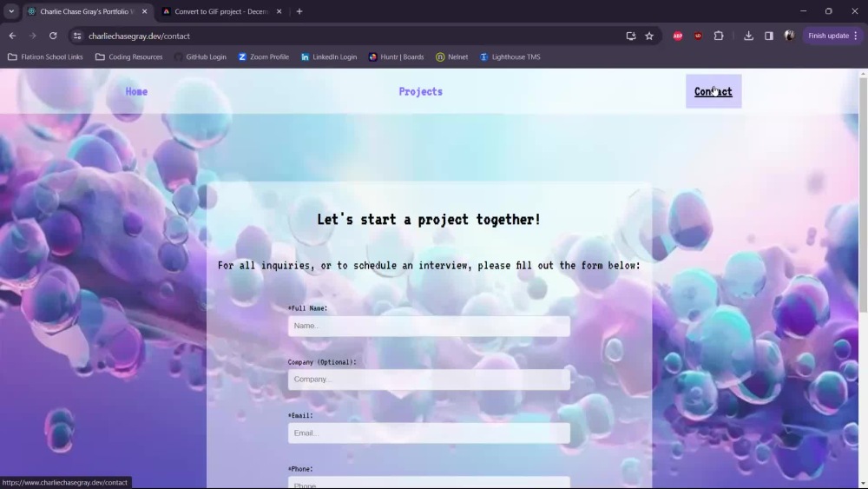Image resolution: width=868 pixels, height=489 pixels.
Task: Toggle the browser side panel
Action: coord(769,36)
